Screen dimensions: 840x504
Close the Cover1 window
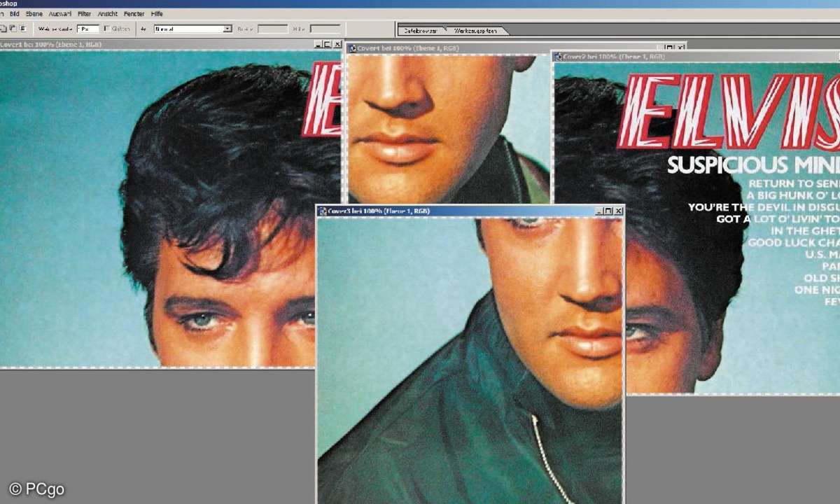[337, 44]
